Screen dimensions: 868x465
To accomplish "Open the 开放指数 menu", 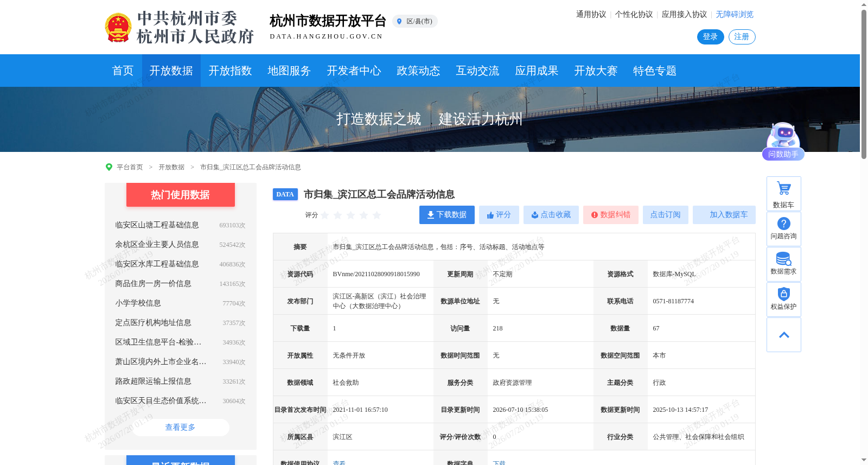I will (231, 71).
